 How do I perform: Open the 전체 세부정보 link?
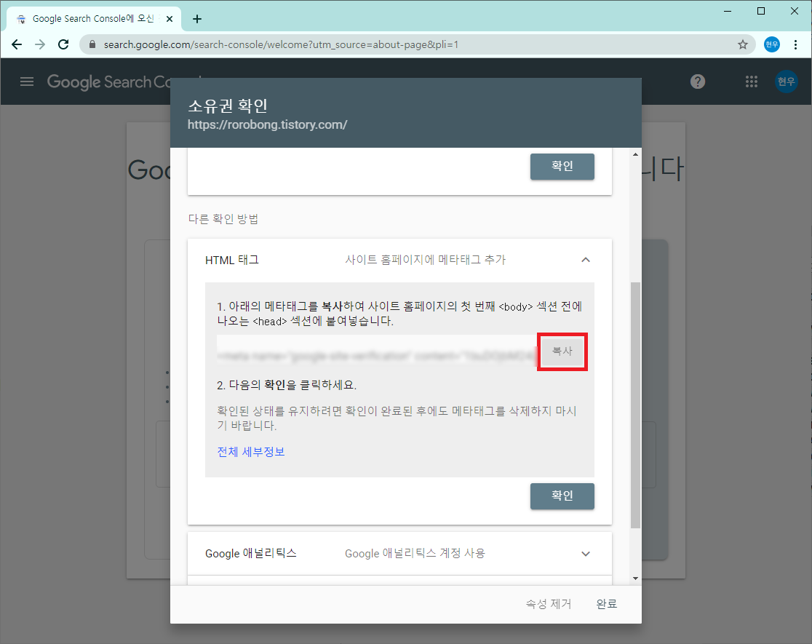pos(250,452)
